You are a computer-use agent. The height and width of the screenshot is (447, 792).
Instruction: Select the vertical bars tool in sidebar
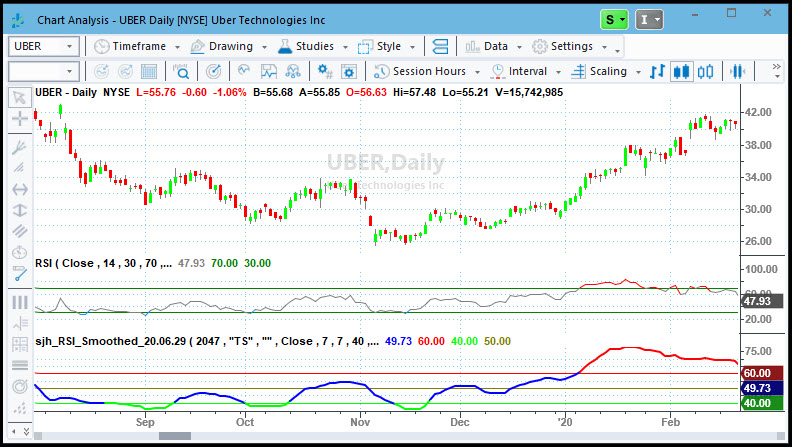click(19, 302)
